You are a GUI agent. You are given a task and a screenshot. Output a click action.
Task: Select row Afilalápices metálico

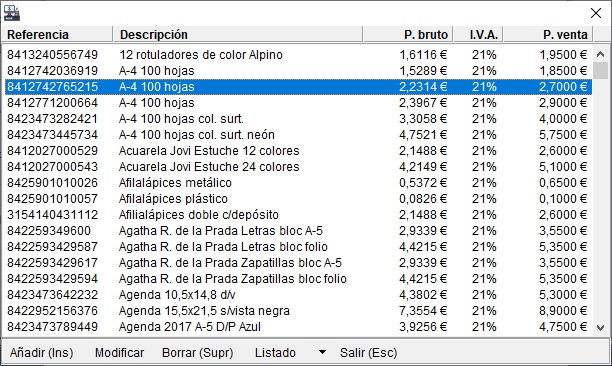click(x=299, y=183)
